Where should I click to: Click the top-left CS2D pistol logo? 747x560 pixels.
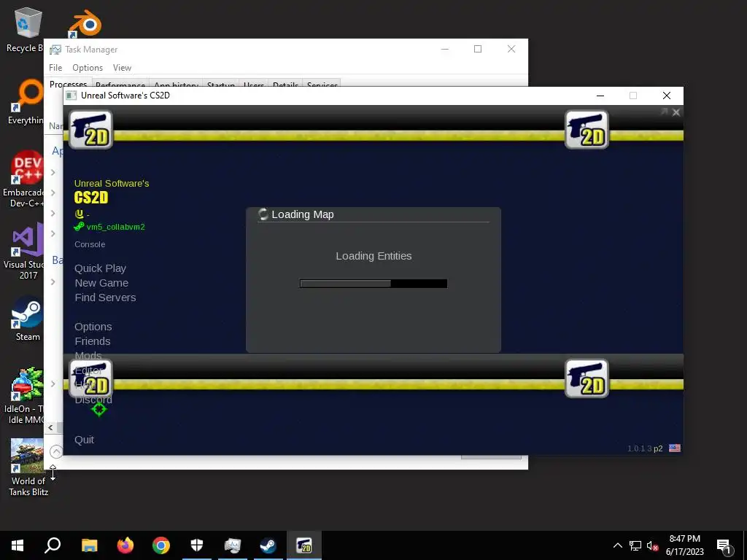91,130
